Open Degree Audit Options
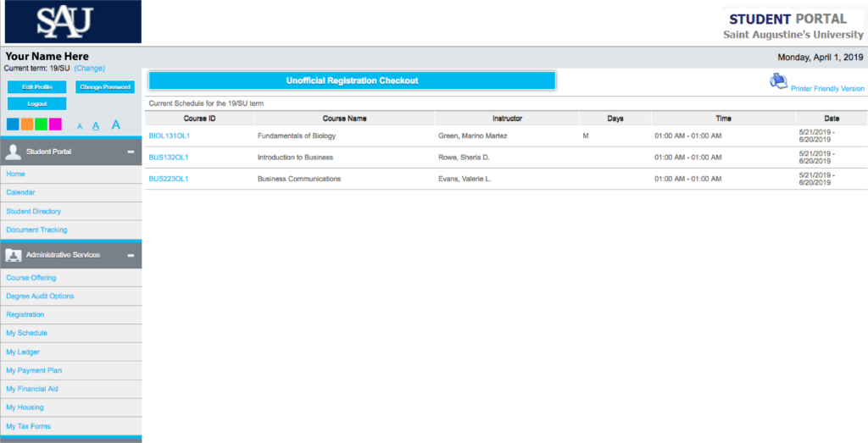Screen dimensions: 868x443 point(71,296)
